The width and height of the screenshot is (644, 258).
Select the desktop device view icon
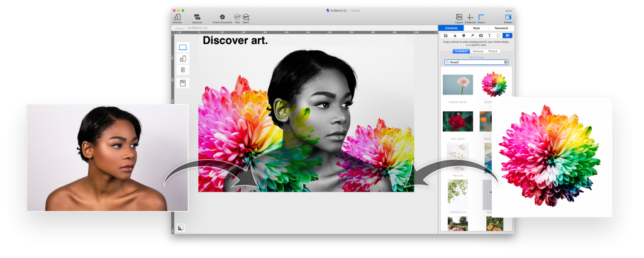pyautogui.click(x=183, y=48)
